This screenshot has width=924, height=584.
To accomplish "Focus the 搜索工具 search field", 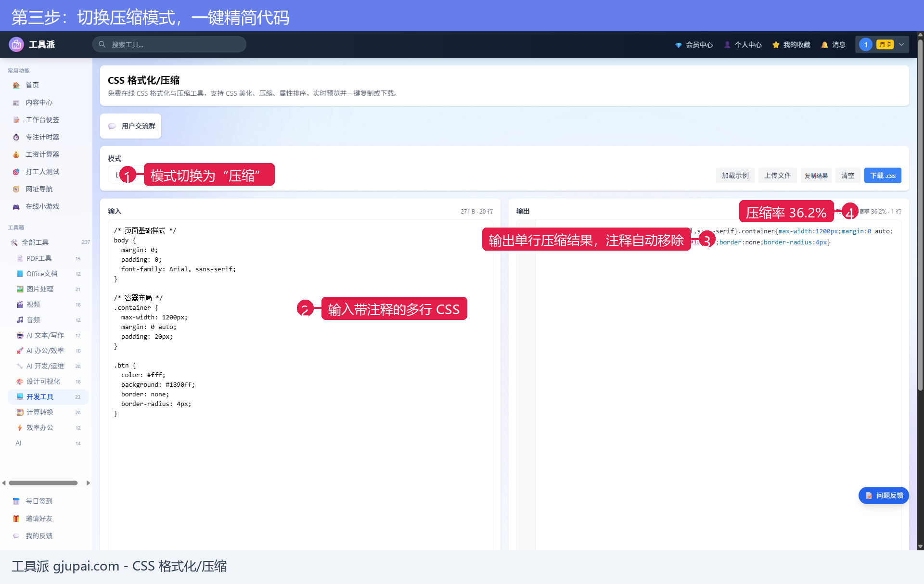I will 169,44.
